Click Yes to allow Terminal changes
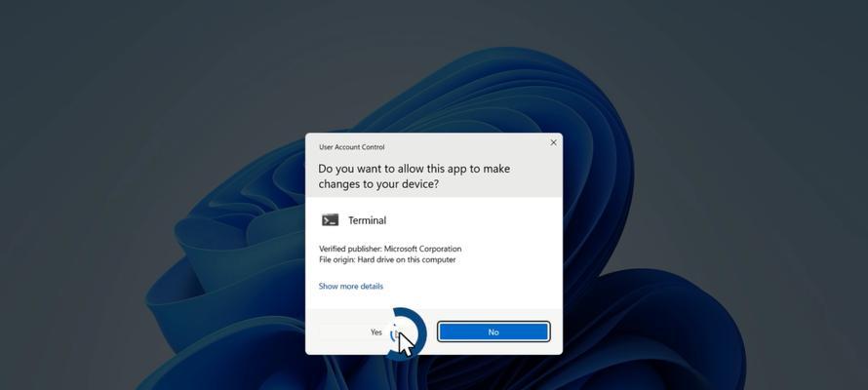 point(375,331)
